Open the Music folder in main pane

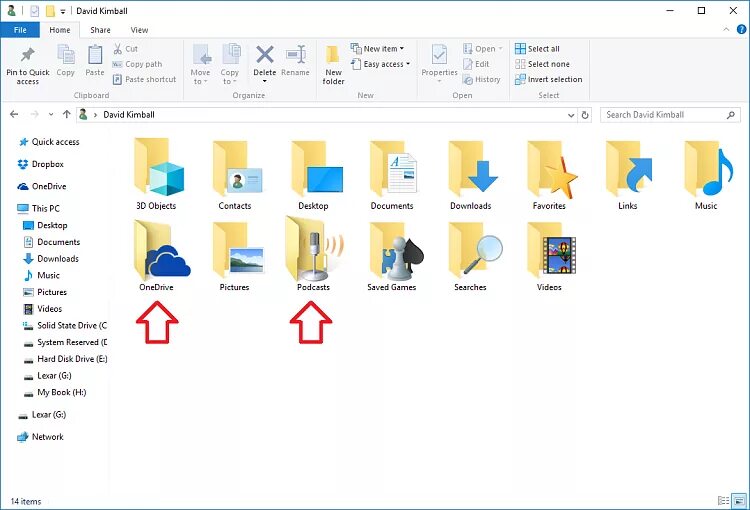(706, 175)
